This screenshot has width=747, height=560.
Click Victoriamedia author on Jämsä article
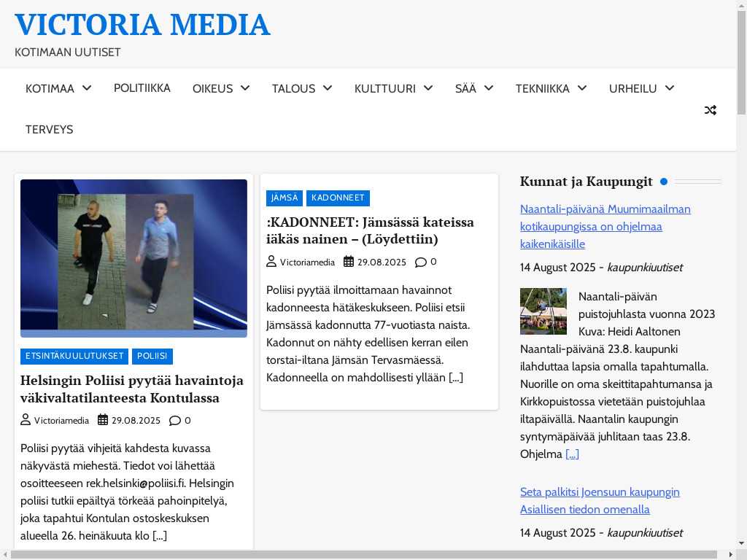click(307, 262)
